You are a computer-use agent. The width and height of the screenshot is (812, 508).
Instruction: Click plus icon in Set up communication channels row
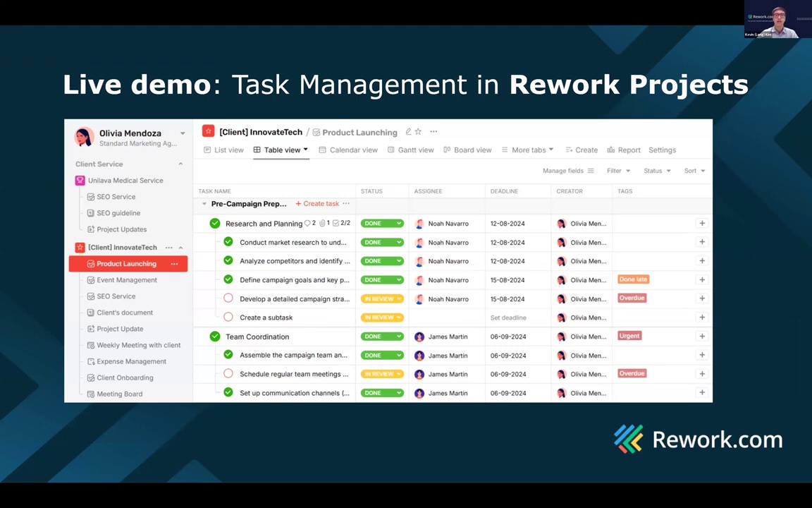pos(702,393)
